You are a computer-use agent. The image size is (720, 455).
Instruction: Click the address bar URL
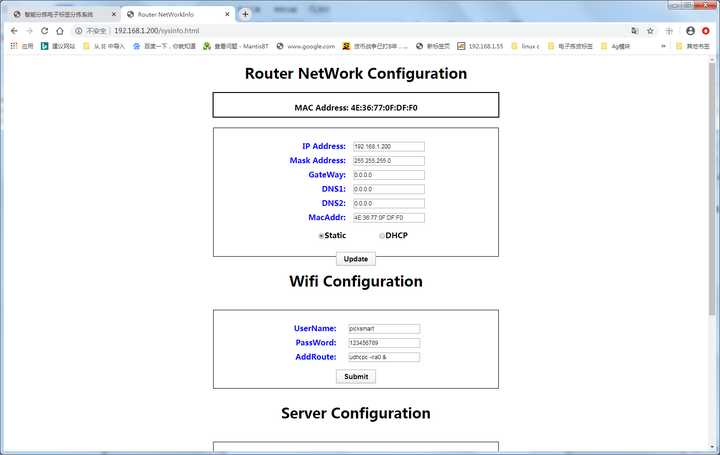coord(157,31)
